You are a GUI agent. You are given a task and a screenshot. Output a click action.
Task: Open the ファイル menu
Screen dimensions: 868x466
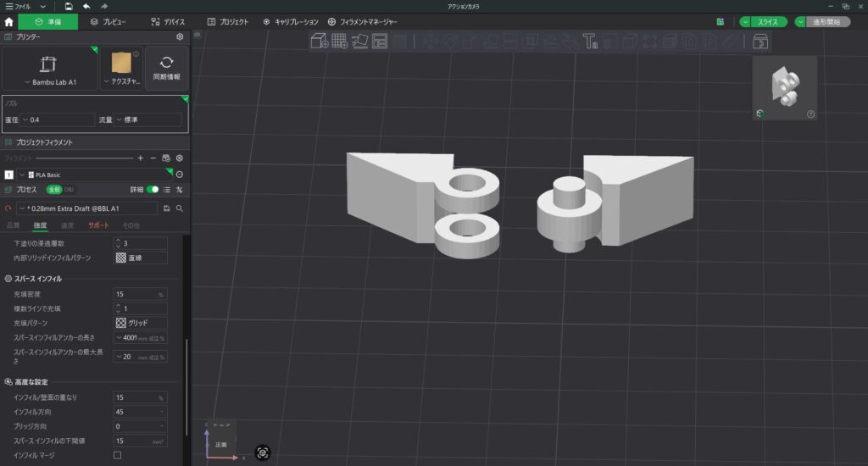(19, 6)
